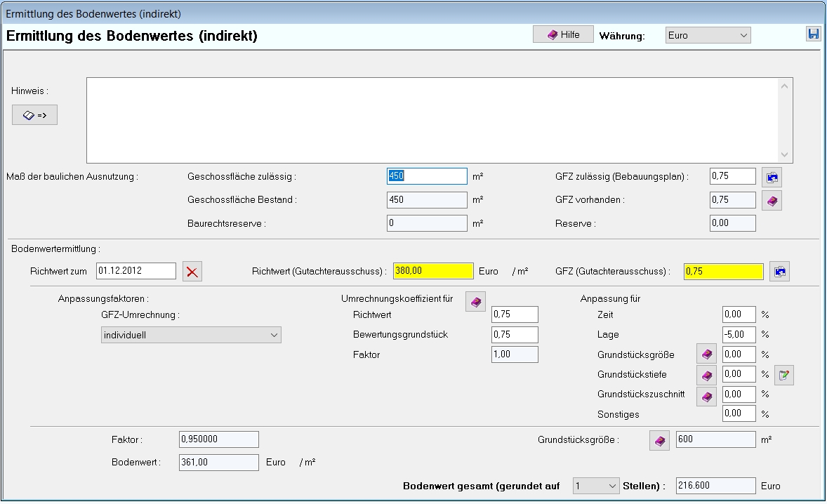Open book icon for Grundstückszuschnitt adjustment

pos(707,396)
